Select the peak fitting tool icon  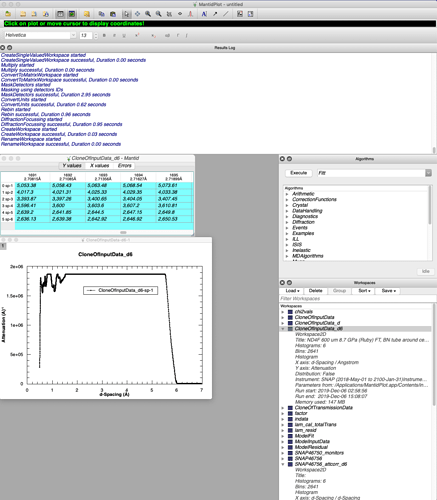[x=190, y=14]
